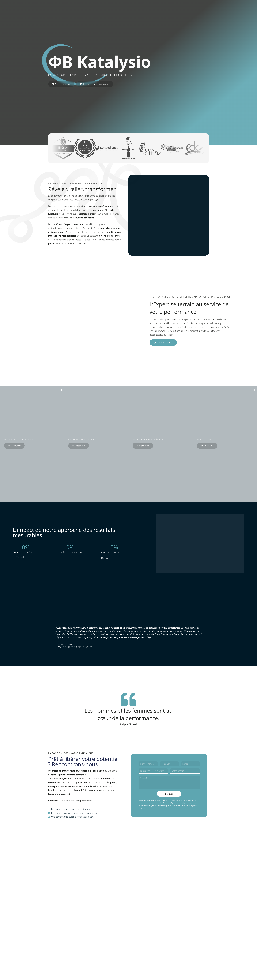
Task: Submit the form with Envoyer button
Action: pyautogui.click(x=169, y=794)
